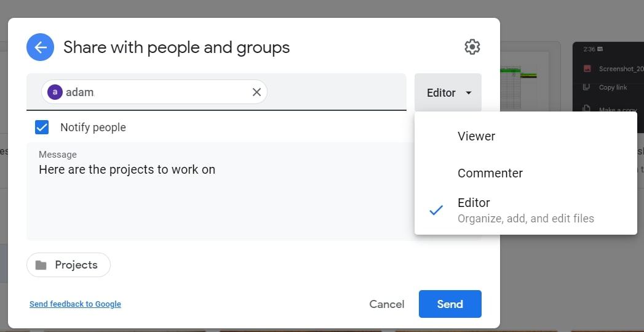This screenshot has height=332, width=644.
Task: Select Viewer from the role menu
Action: pos(476,136)
